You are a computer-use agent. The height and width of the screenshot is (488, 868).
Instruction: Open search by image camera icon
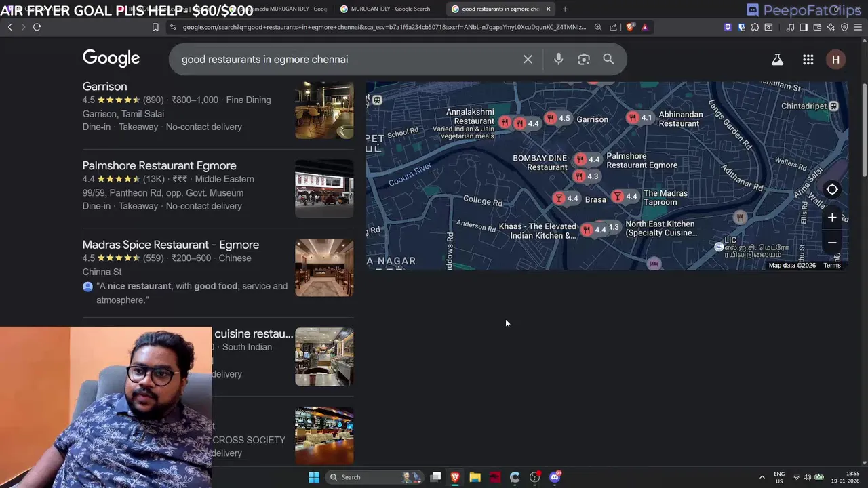(x=584, y=59)
